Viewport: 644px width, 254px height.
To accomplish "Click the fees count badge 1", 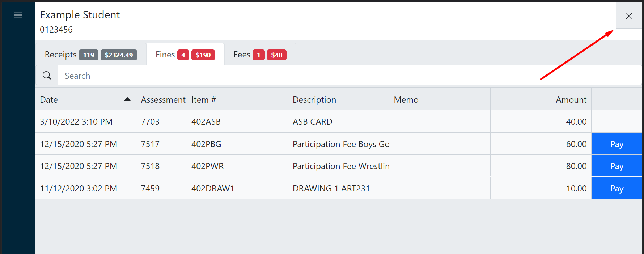I will (258, 55).
